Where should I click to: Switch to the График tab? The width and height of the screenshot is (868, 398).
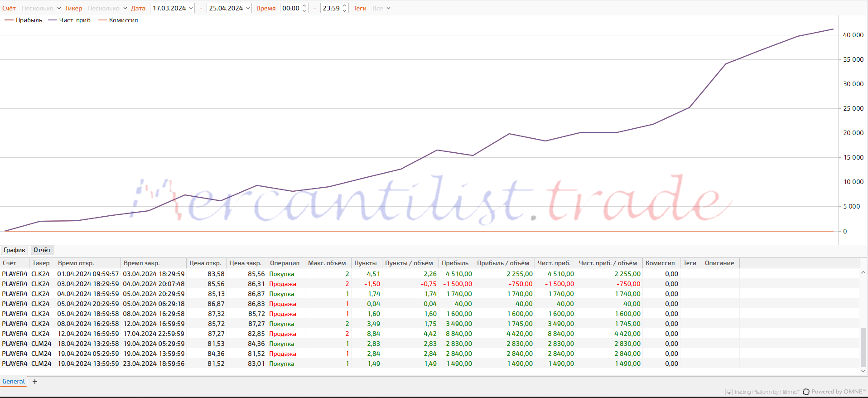click(x=14, y=250)
